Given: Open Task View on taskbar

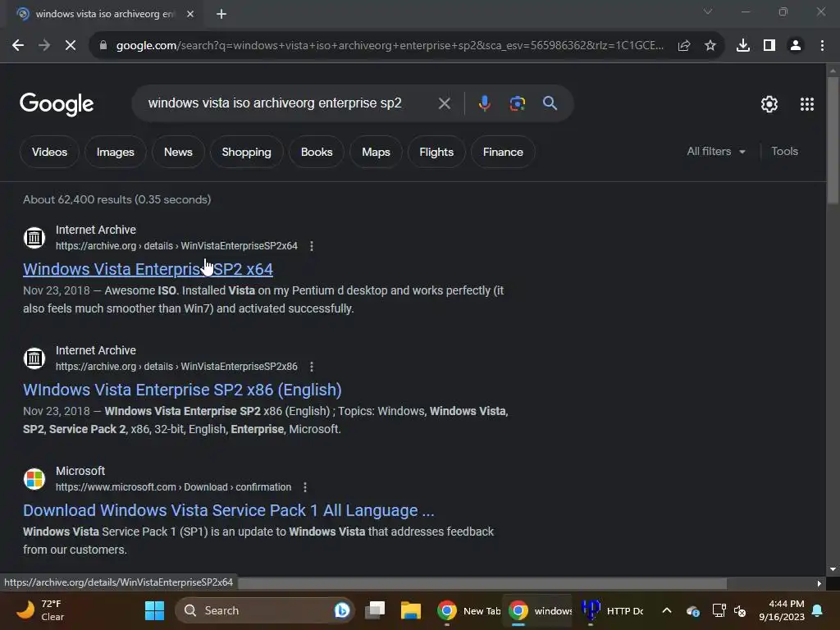Looking at the screenshot, I should click(x=375, y=610).
